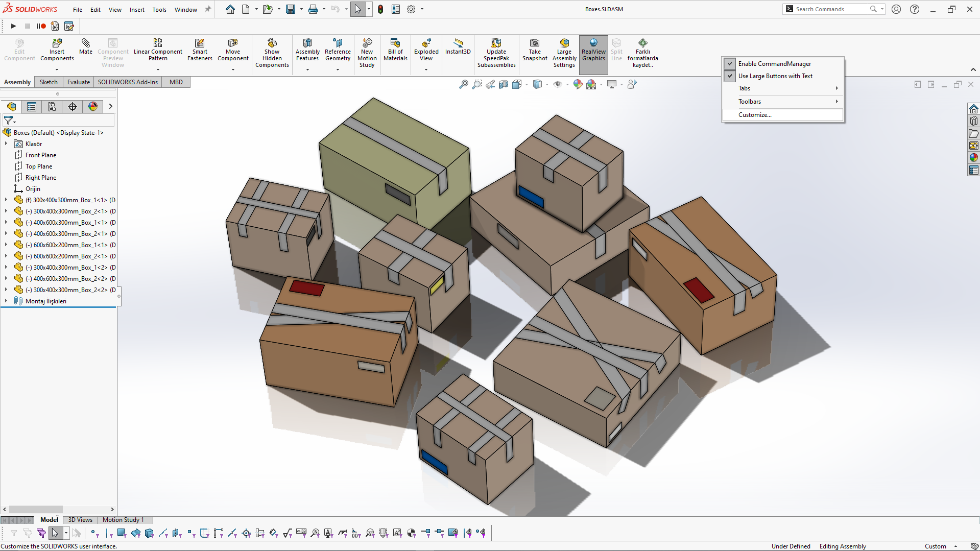Open Insert Components dropdown arrow
This screenshot has height=551, width=980.
pos(57,69)
